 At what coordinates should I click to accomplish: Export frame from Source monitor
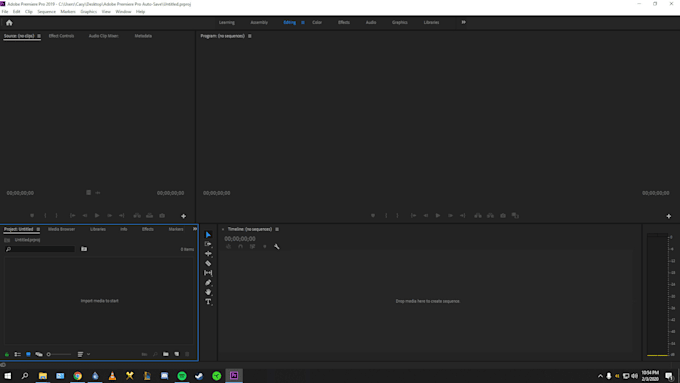pos(162,216)
